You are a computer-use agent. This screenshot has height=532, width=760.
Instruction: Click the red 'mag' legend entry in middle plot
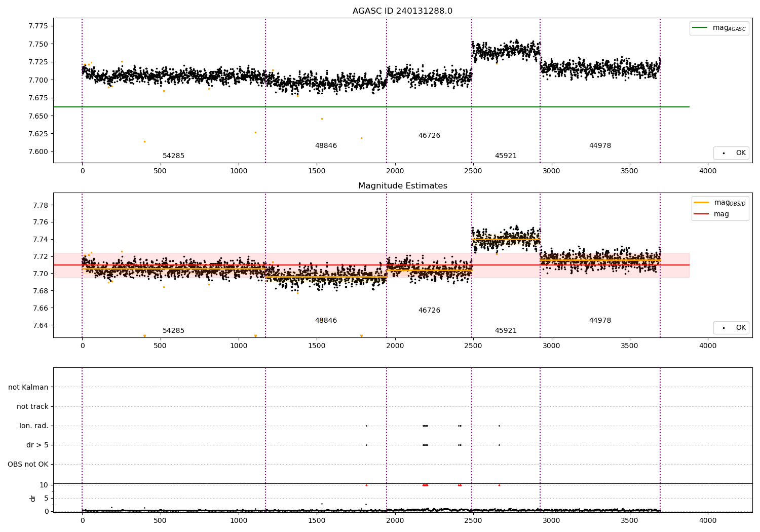(x=711, y=214)
